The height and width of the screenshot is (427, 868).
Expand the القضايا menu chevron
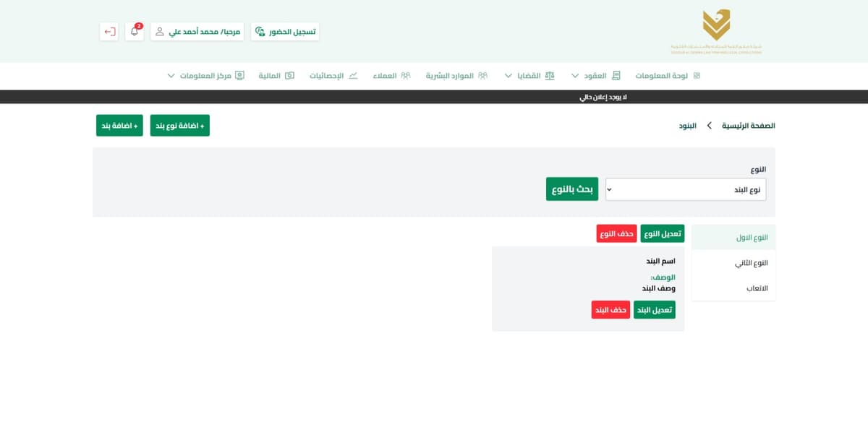tap(508, 75)
